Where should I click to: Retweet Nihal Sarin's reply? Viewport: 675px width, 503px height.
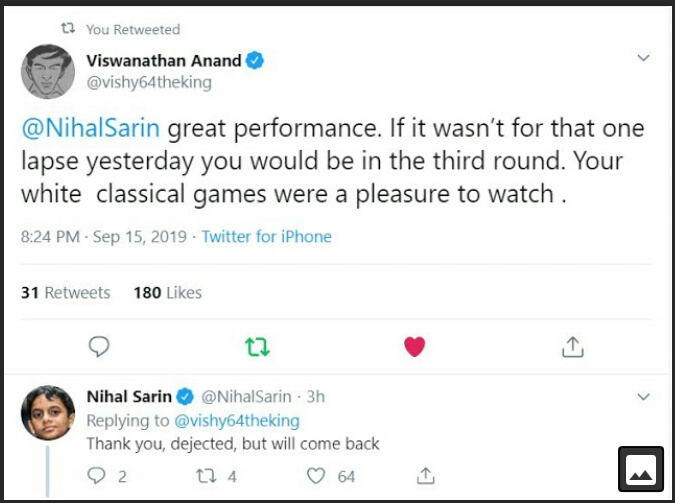tap(203, 476)
